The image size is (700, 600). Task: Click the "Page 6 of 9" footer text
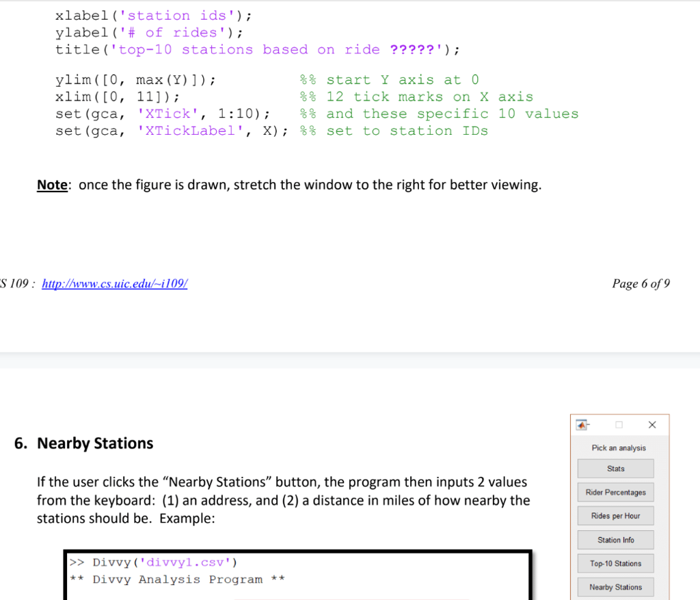click(x=641, y=283)
